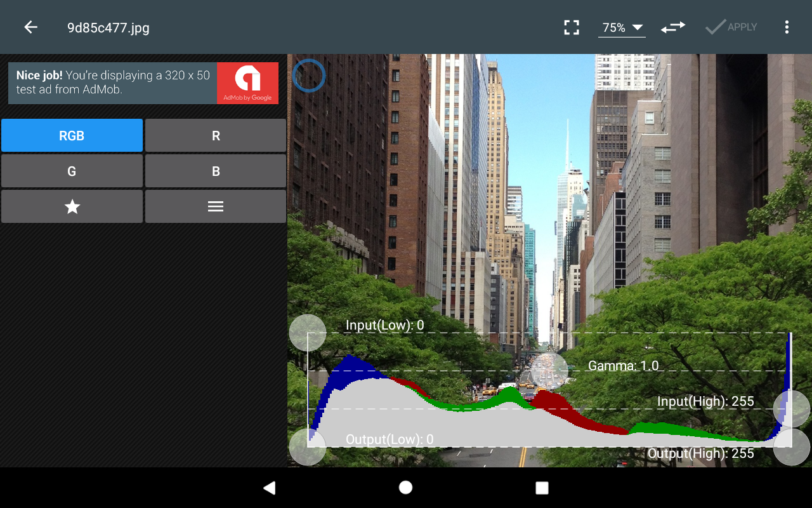
Task: Select the RGB channel button
Action: tap(72, 135)
